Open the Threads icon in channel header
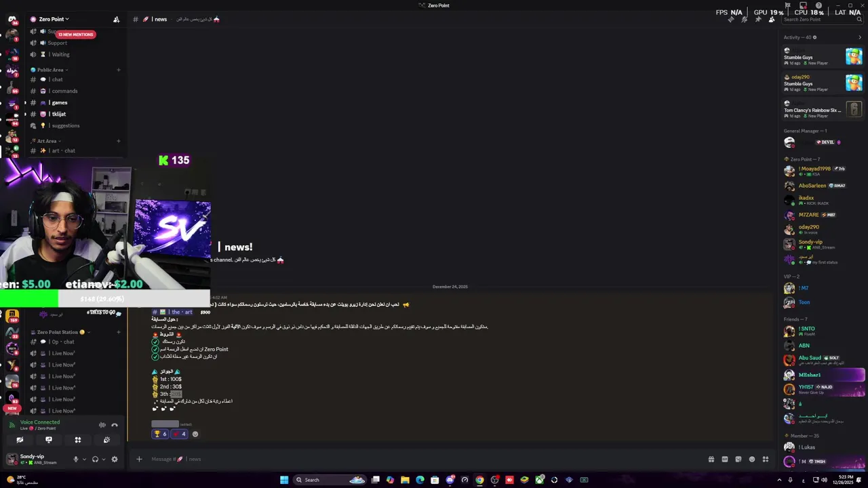The image size is (868, 488). [x=730, y=19]
